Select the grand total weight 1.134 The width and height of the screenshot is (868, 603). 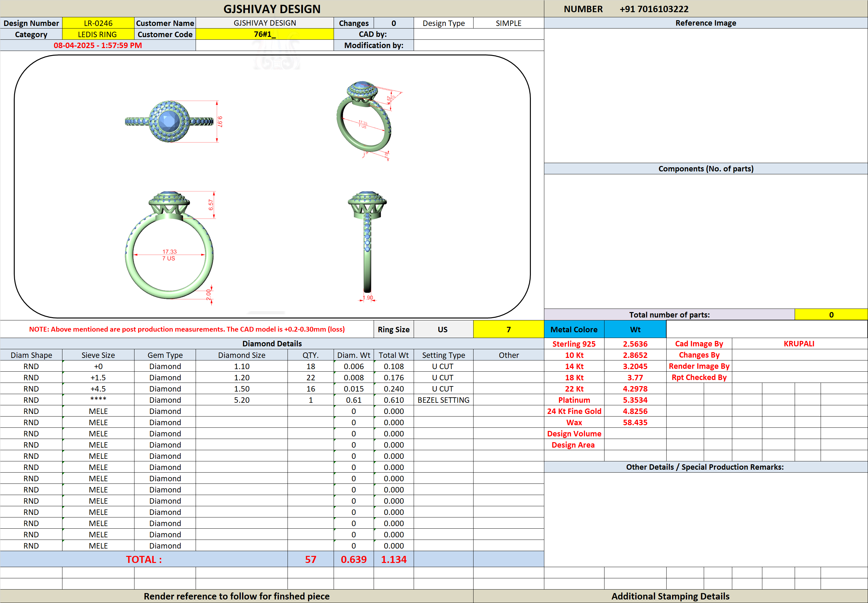click(394, 559)
